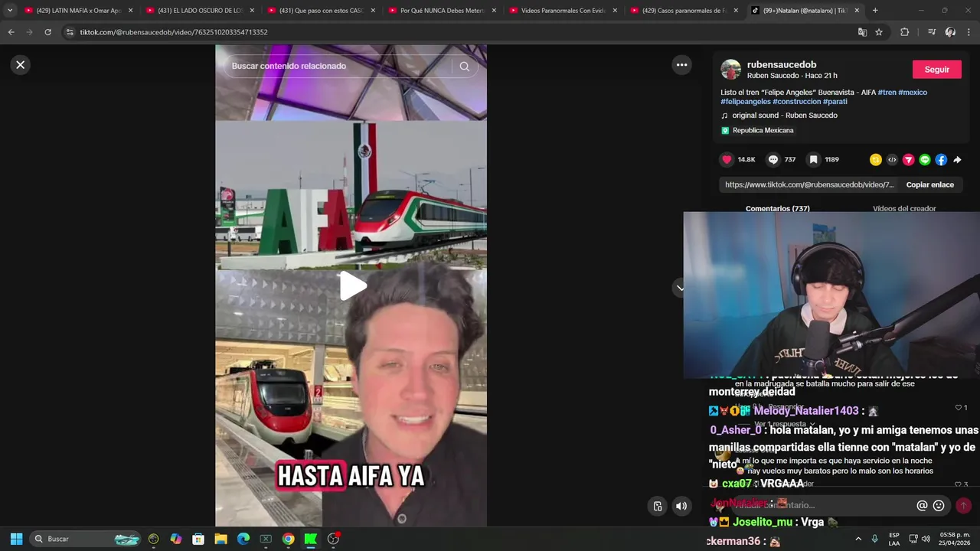Open Chrome profile avatar
The height and width of the screenshot is (551, 980).
click(950, 32)
